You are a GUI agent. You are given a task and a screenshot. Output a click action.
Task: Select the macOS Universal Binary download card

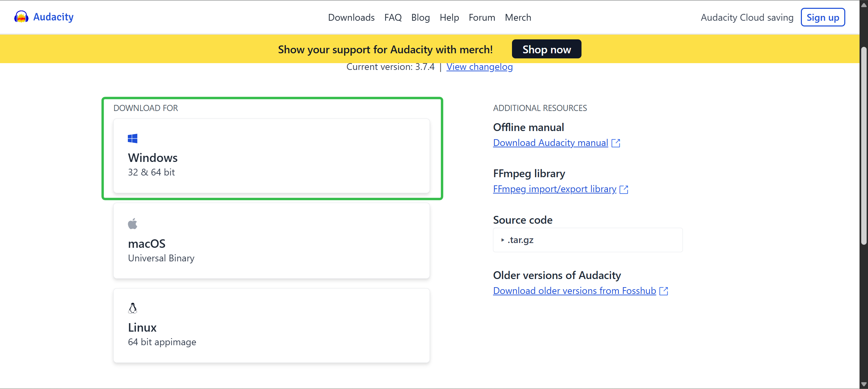coord(272,241)
